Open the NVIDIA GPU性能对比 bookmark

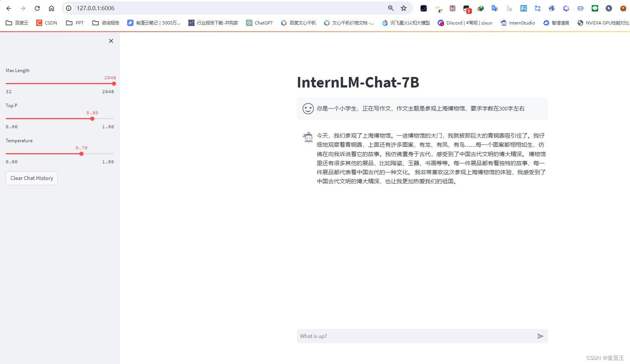603,23
